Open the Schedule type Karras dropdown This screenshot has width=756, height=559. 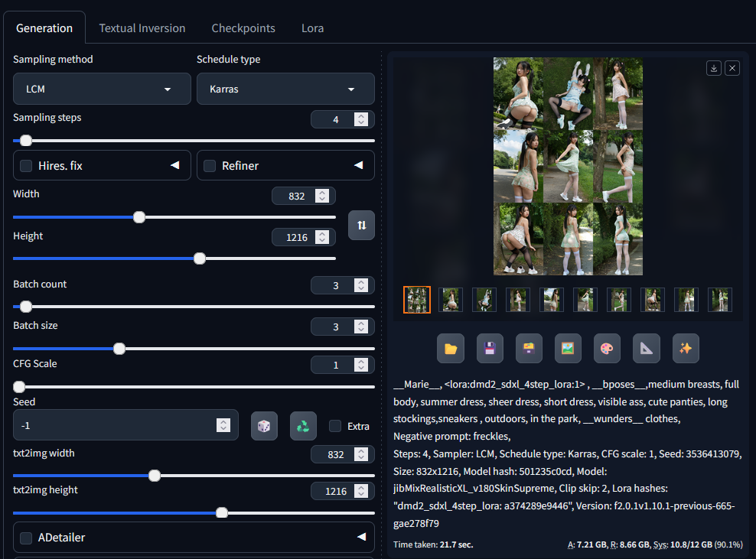(285, 89)
